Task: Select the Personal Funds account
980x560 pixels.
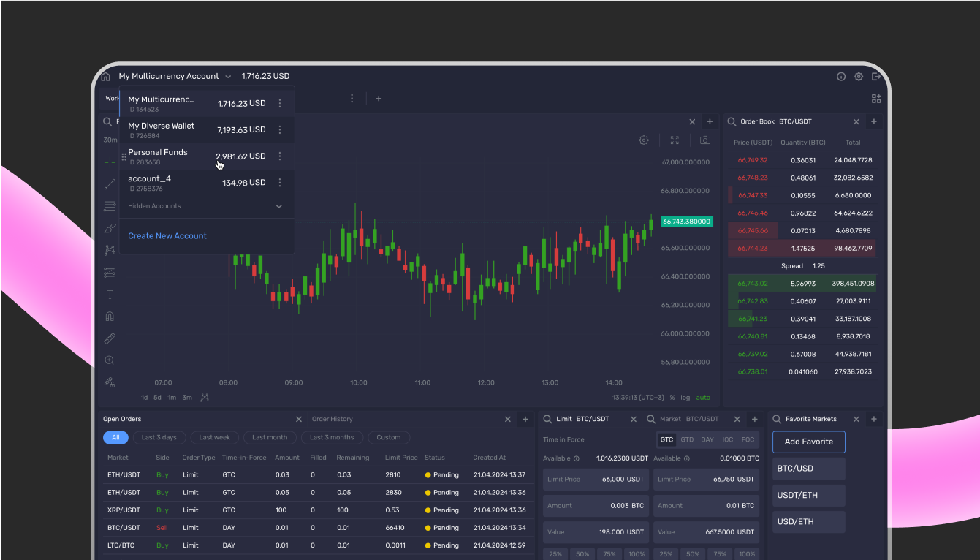Action: 158,156
